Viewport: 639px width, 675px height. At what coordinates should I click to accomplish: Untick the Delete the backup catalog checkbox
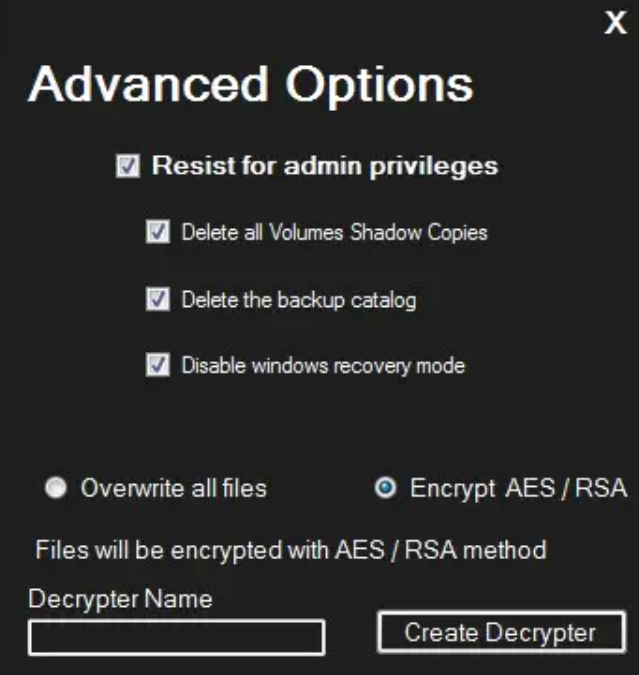click(x=157, y=299)
